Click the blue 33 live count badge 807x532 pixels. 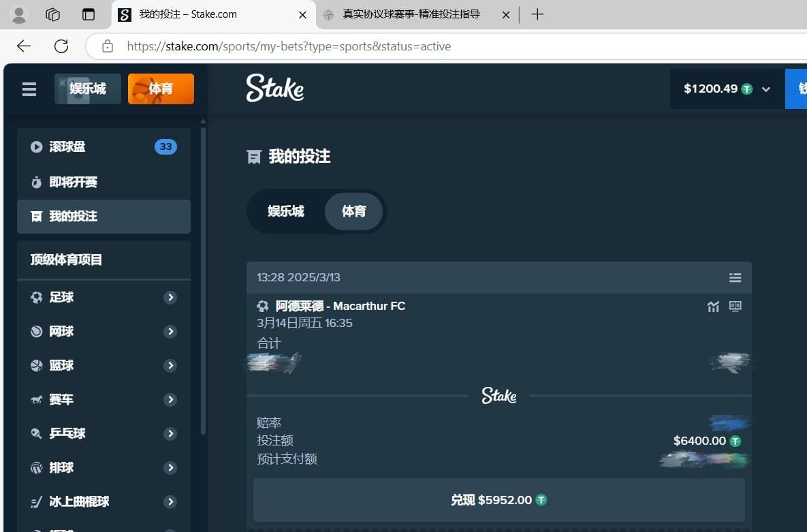[x=165, y=146]
